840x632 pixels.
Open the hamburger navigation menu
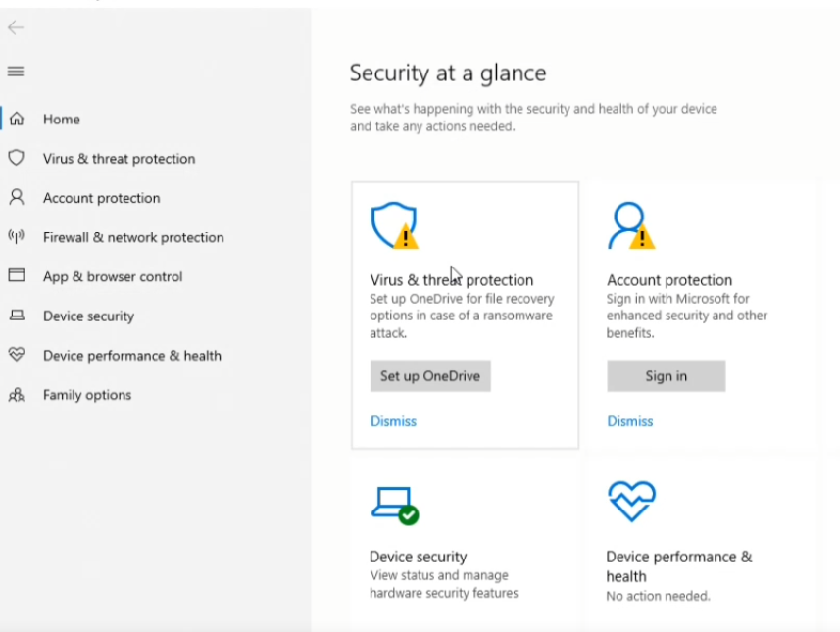[16, 72]
